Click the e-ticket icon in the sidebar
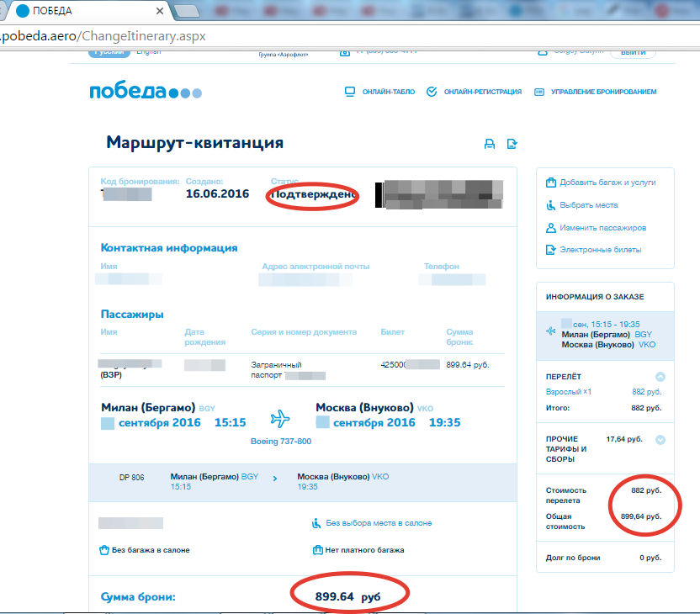Viewport: 700px width, 614px height. tap(550, 250)
